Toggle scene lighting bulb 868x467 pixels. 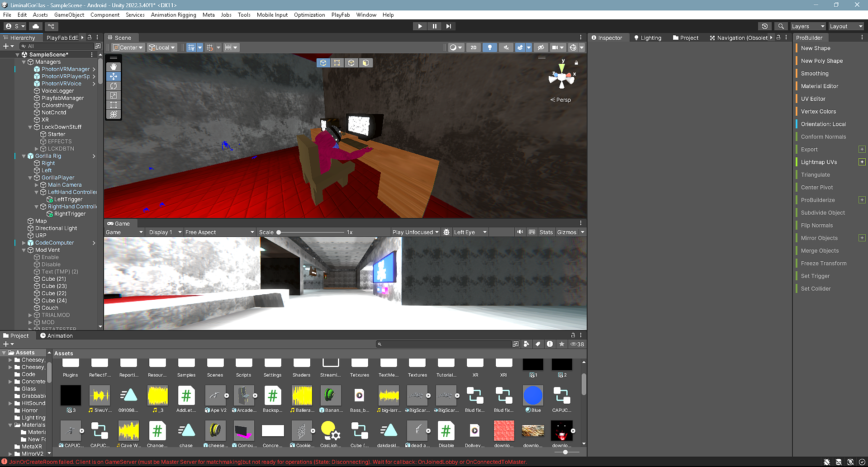point(489,47)
